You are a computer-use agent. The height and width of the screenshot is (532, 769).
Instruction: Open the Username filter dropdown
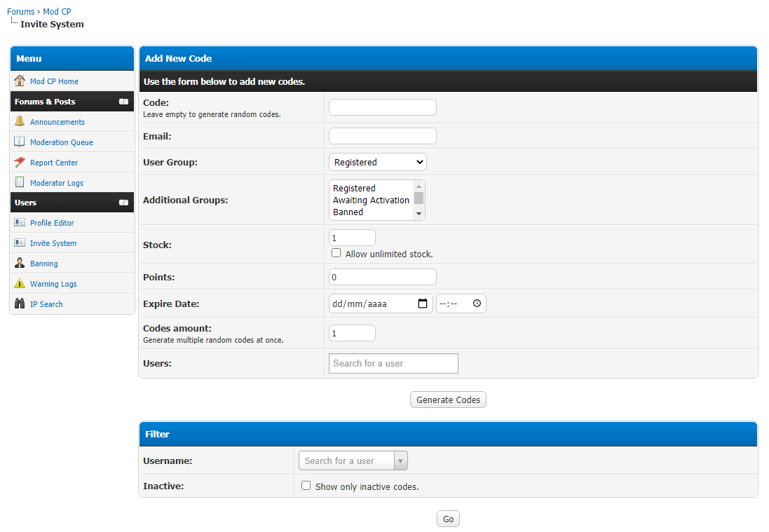400,461
